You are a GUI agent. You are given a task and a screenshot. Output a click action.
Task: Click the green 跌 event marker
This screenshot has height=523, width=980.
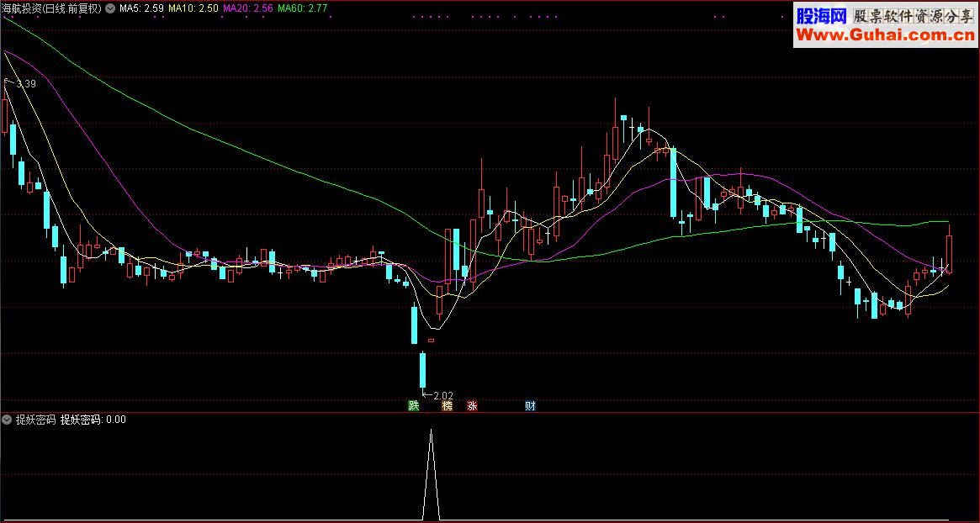pos(413,405)
